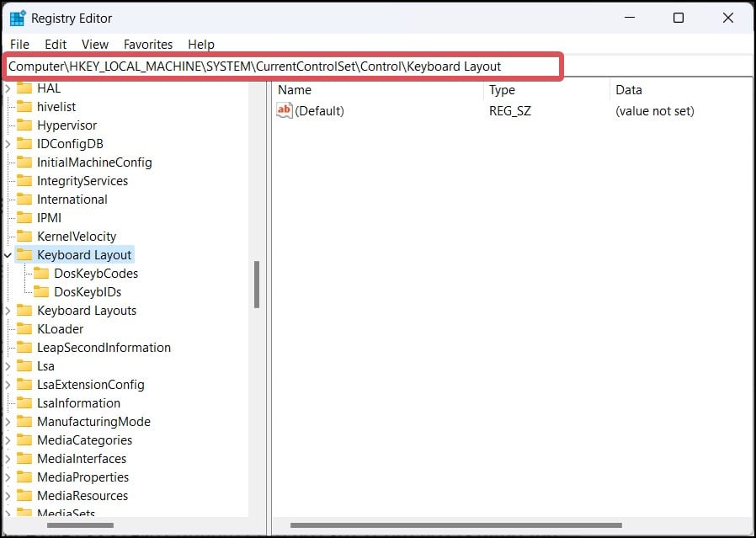Expand the HAL key
756x538 pixels.
pyautogui.click(x=8, y=88)
